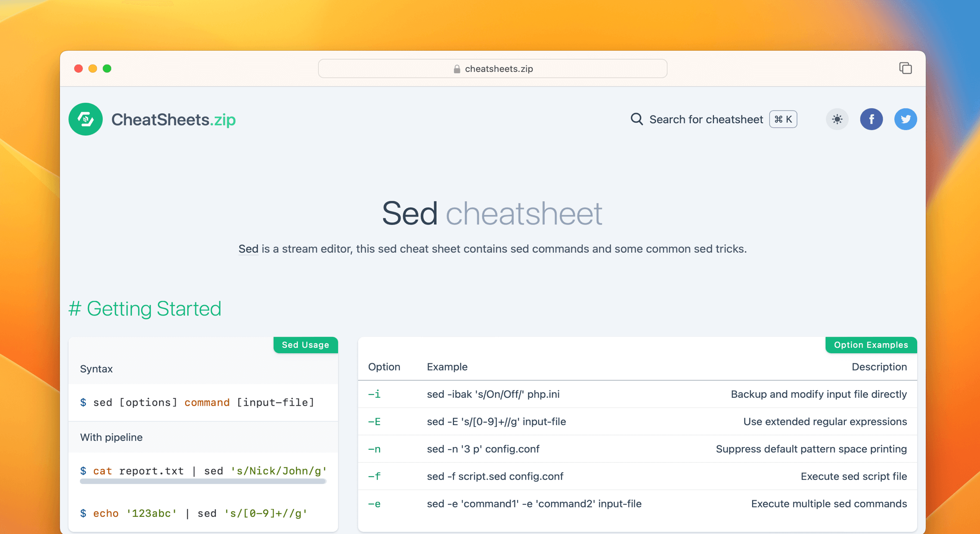Viewport: 980px width, 534px height.
Task: Click the sed -E 's/[0-9]+//g' input-file example
Action: pos(496,422)
